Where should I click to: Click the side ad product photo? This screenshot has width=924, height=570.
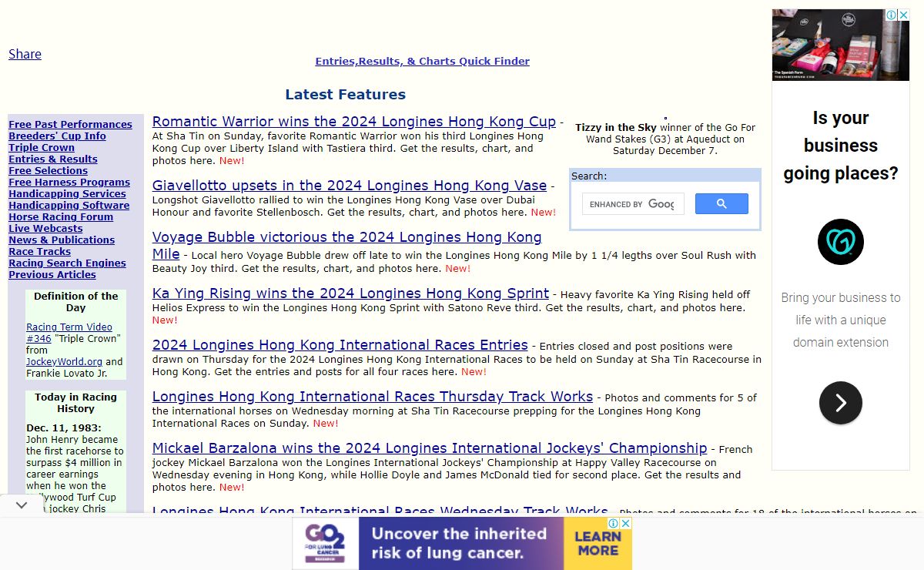pyautogui.click(x=840, y=45)
